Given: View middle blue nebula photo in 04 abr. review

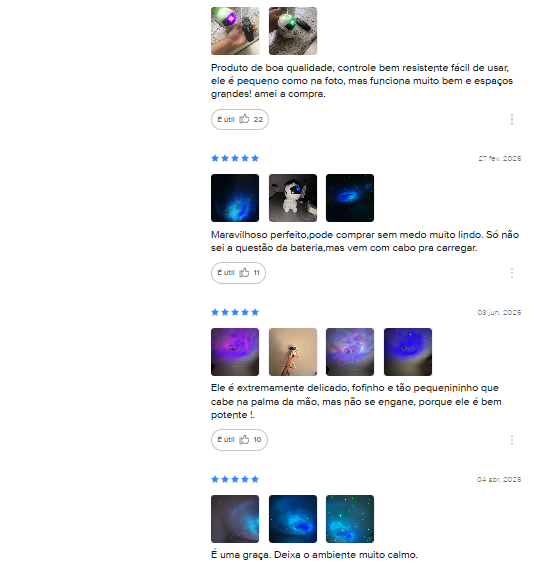Looking at the screenshot, I should tap(293, 519).
